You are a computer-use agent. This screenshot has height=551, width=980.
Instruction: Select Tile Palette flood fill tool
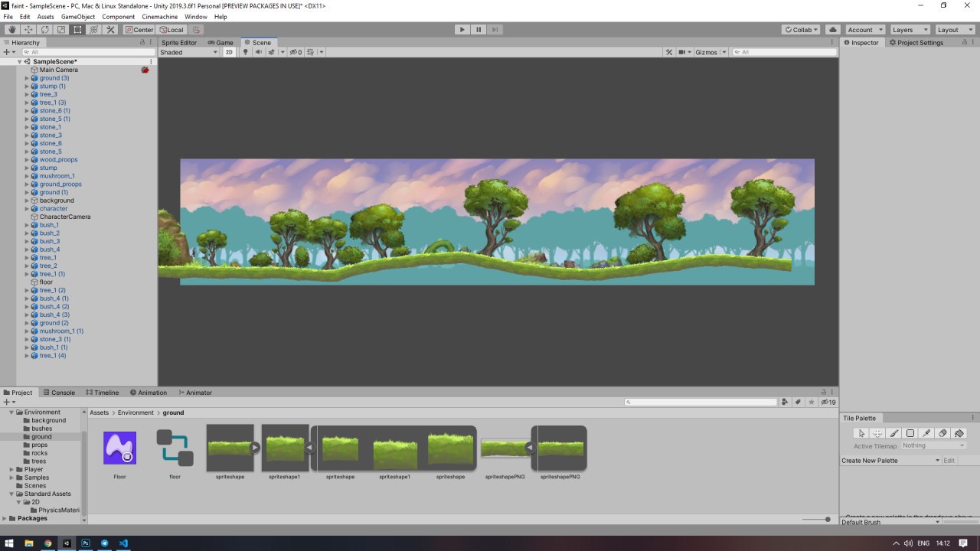point(959,433)
